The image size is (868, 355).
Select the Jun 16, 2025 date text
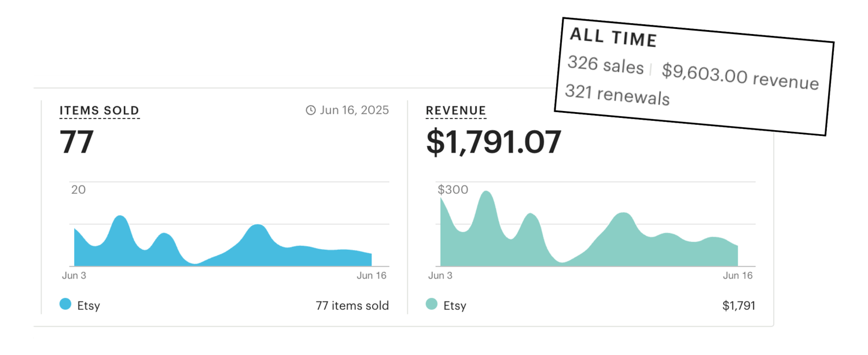354,110
